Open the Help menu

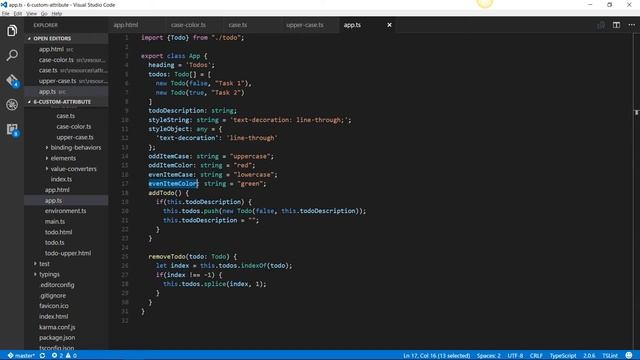pos(57,13)
